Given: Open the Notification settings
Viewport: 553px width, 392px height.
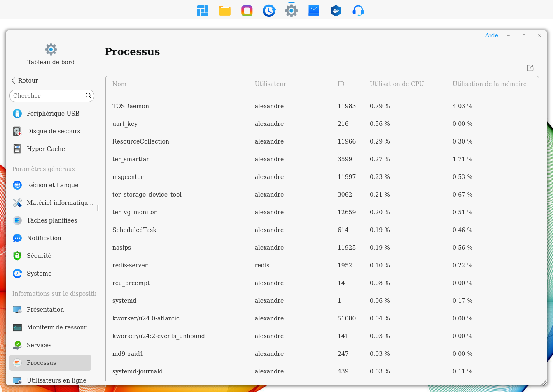Looking at the screenshot, I should tap(44, 238).
